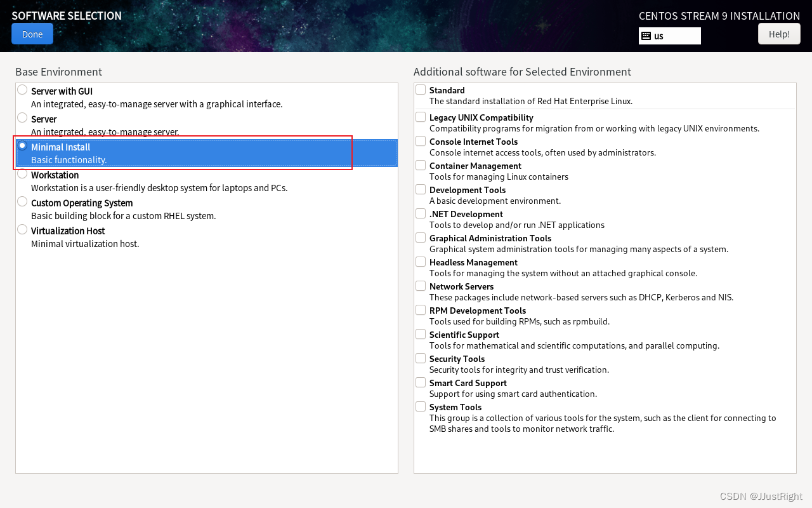Click the blue Done button
The height and width of the screenshot is (508, 812).
click(32, 34)
